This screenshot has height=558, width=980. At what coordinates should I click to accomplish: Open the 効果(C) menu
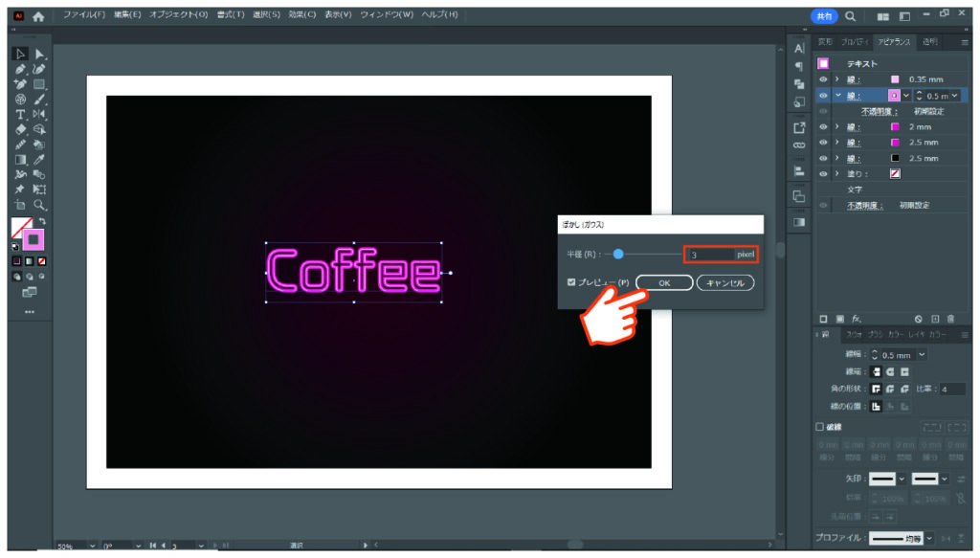301,14
